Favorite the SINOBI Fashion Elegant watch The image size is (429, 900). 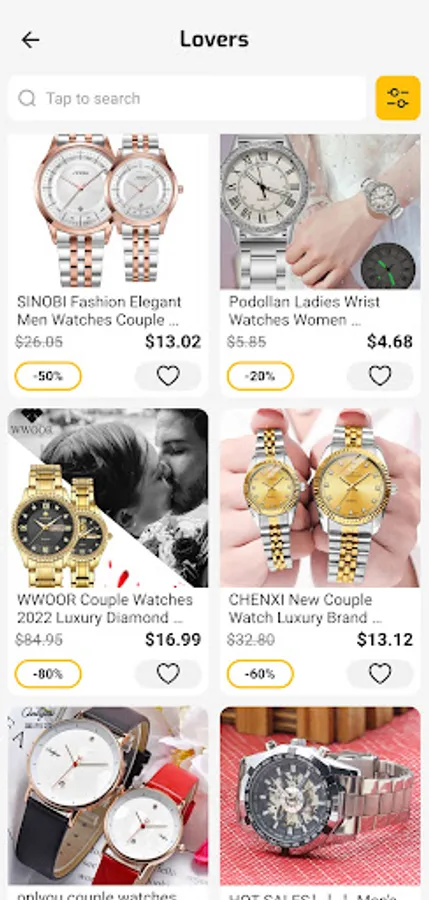[x=168, y=376]
